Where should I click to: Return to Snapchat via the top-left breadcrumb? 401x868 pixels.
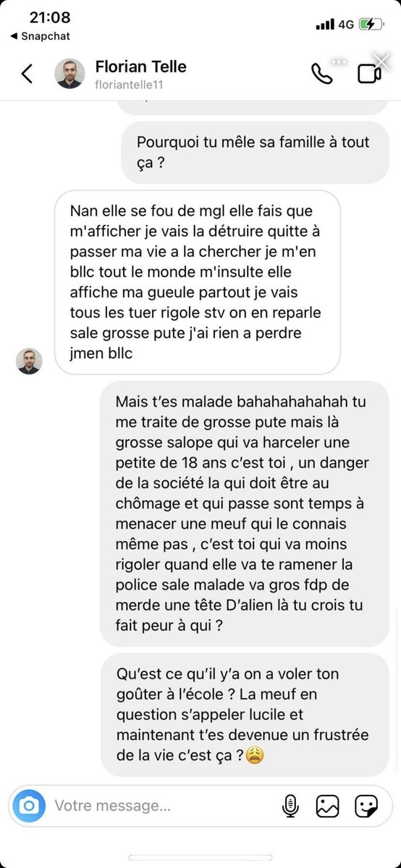(x=40, y=35)
